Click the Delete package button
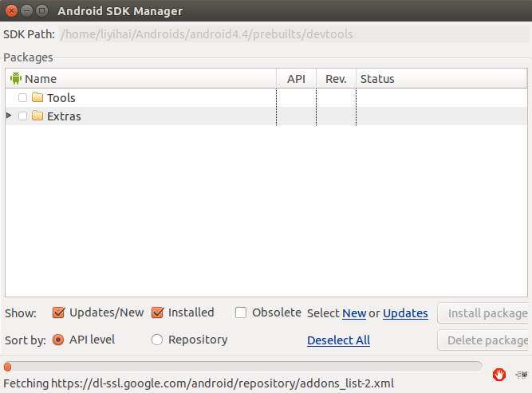 point(484,340)
